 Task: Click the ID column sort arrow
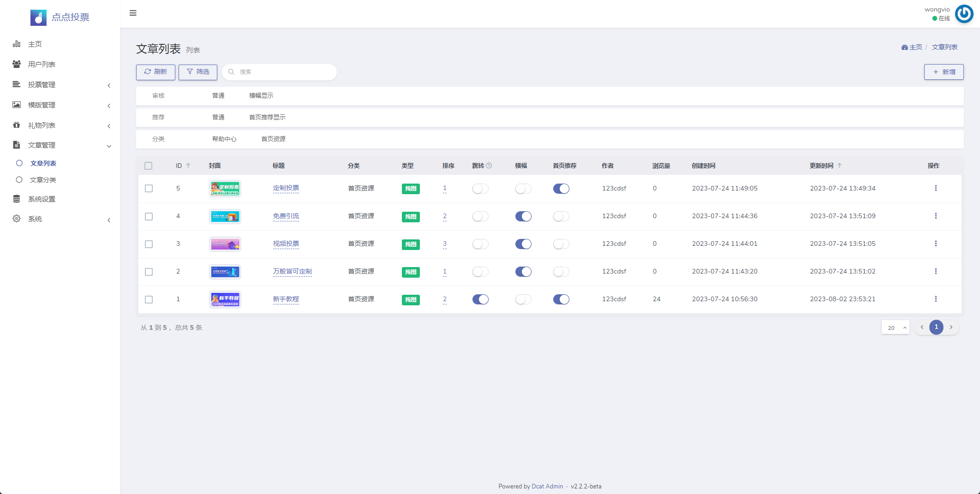[x=188, y=166]
